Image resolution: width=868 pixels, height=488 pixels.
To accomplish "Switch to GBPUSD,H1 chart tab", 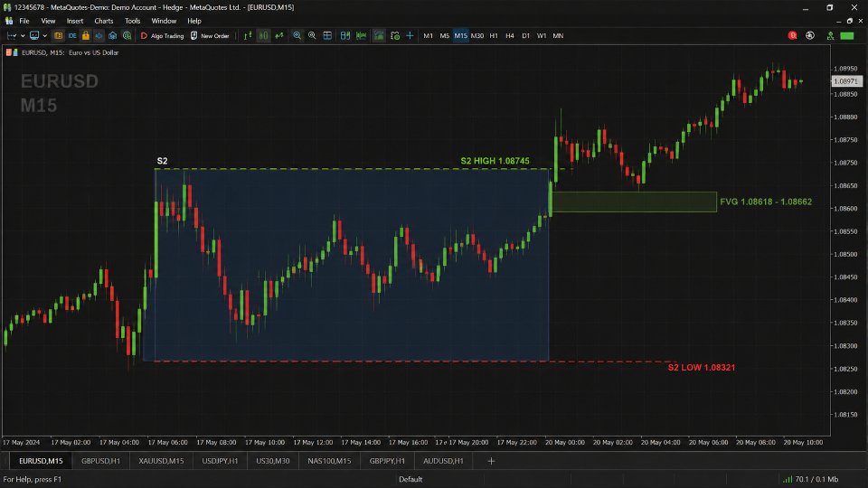I will [100, 461].
